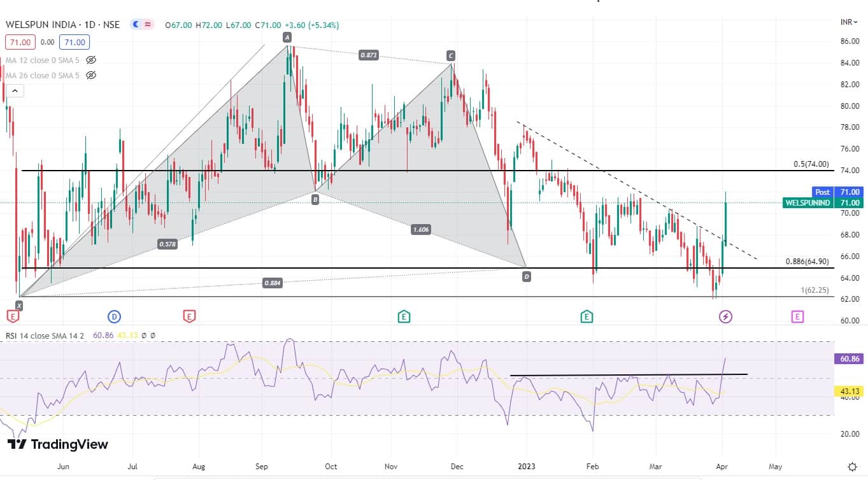Image resolution: width=868 pixels, height=480 pixels.
Task: Click the purple 60.86 value in RSI legend
Action: tap(103, 335)
